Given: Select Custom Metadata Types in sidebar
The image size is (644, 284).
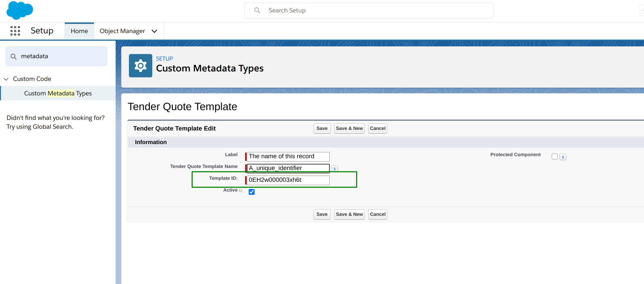Looking at the screenshot, I should click(58, 93).
